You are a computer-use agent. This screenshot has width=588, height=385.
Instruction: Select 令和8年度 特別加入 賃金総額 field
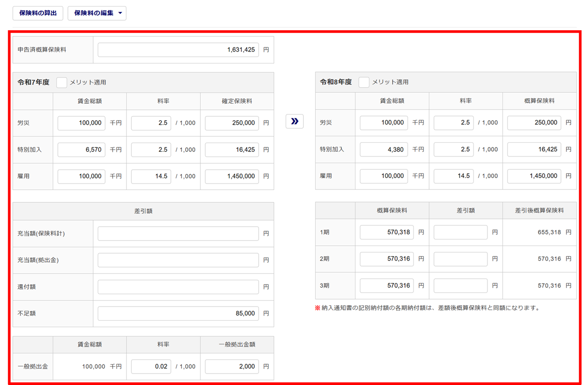pos(384,149)
